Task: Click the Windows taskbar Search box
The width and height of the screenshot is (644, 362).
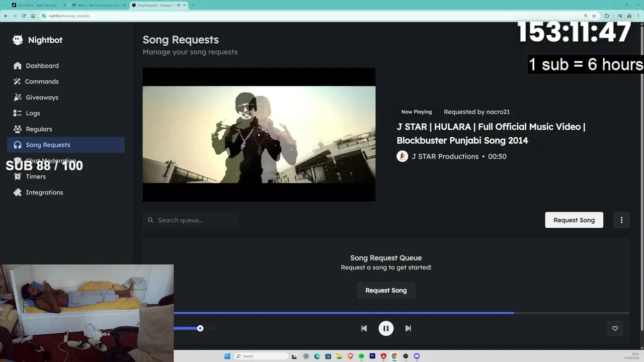Action: tap(261, 356)
